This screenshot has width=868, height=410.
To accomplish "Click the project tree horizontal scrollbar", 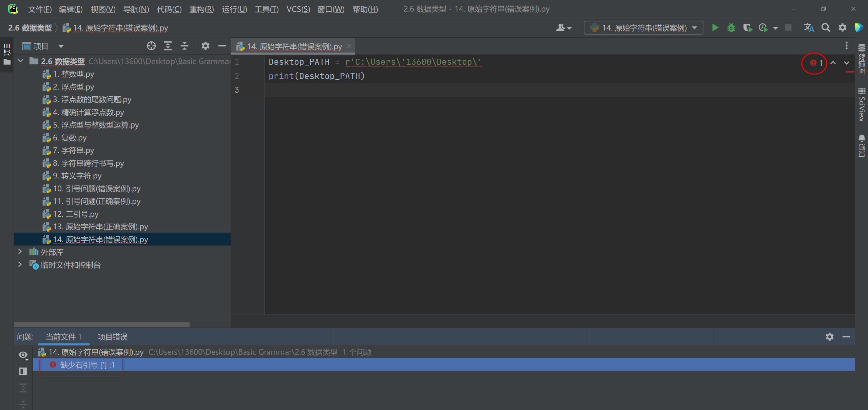I will 102,324.
